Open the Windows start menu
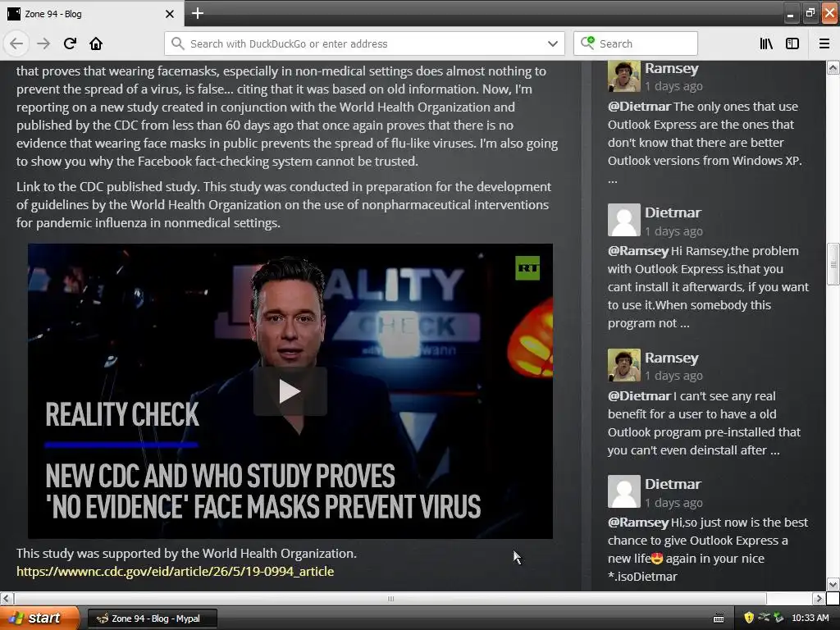Screen dimensions: 840x630 pos(39,619)
